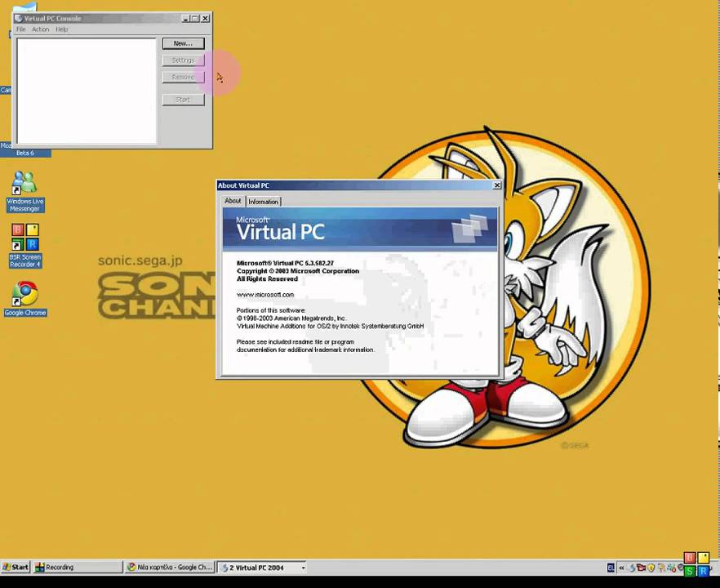
Task: Switch to Google Chrome taskbar button
Action: click(170, 567)
